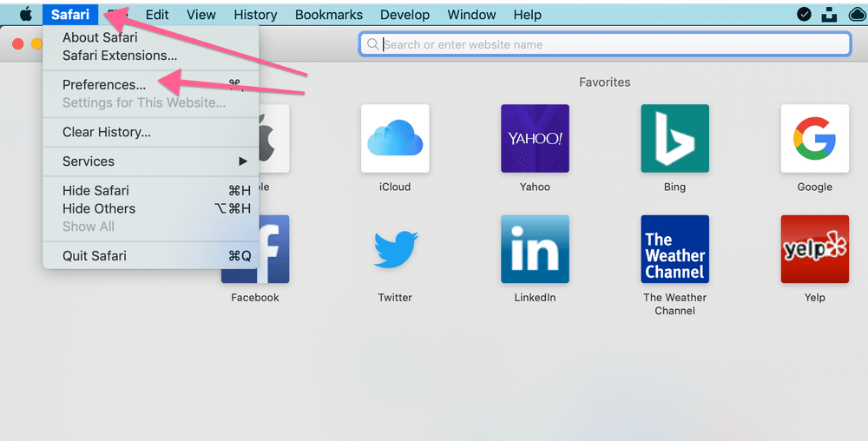868x441 pixels.
Task: Click the checkmark status icon in menu bar
Action: (x=804, y=15)
